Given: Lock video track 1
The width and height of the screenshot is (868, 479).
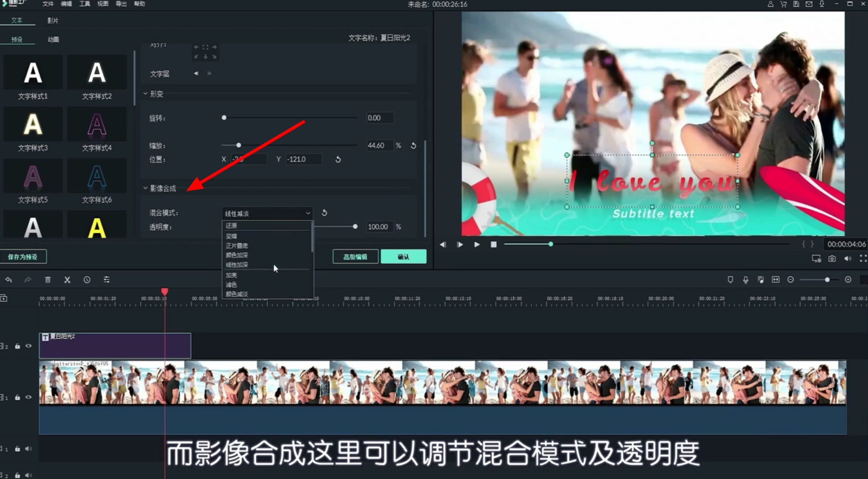Looking at the screenshot, I should [x=17, y=398].
